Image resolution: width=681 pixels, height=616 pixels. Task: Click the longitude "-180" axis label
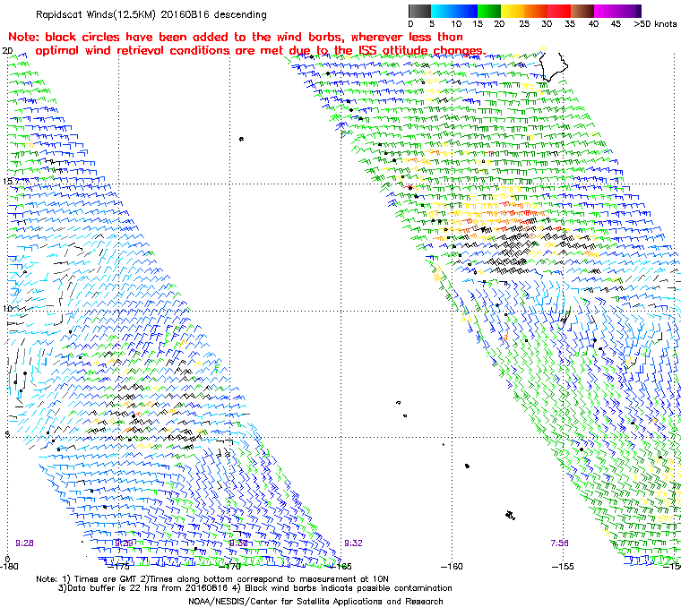pyautogui.click(x=9, y=567)
